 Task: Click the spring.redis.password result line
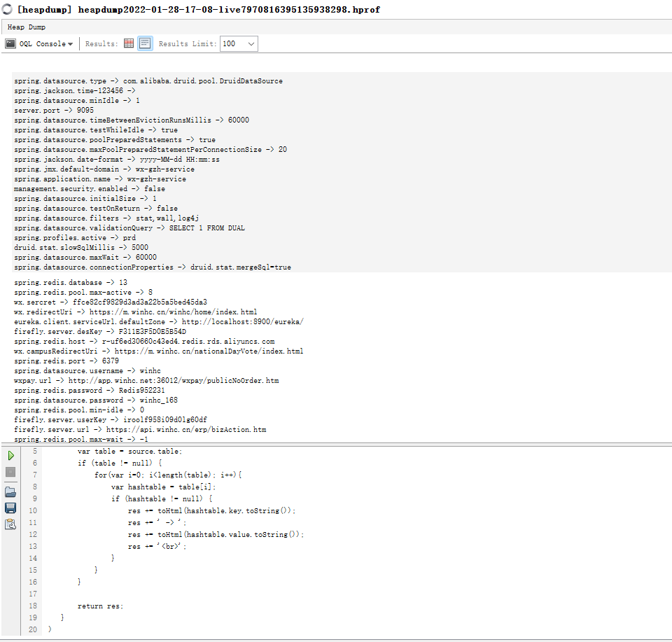(x=90, y=390)
